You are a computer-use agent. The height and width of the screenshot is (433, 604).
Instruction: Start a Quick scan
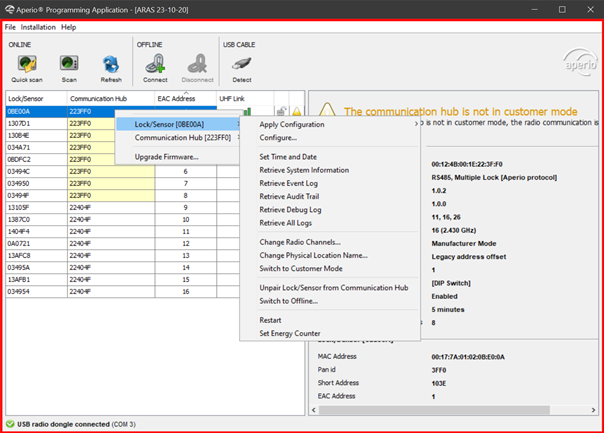coord(27,69)
